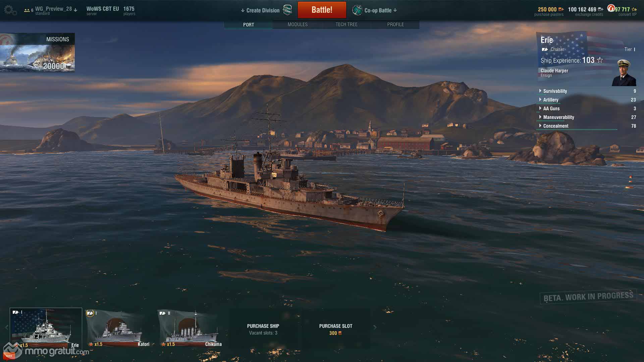Click the Ship Experience star icon

pos(600,60)
